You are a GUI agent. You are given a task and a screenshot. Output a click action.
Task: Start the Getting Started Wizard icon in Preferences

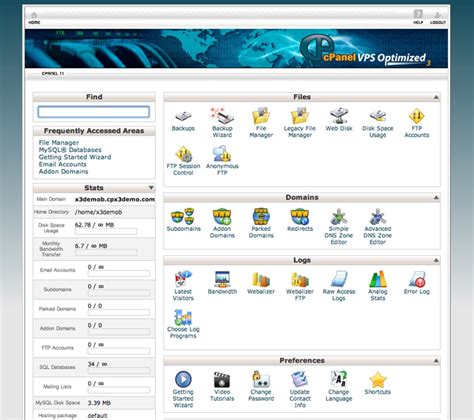[x=183, y=389]
